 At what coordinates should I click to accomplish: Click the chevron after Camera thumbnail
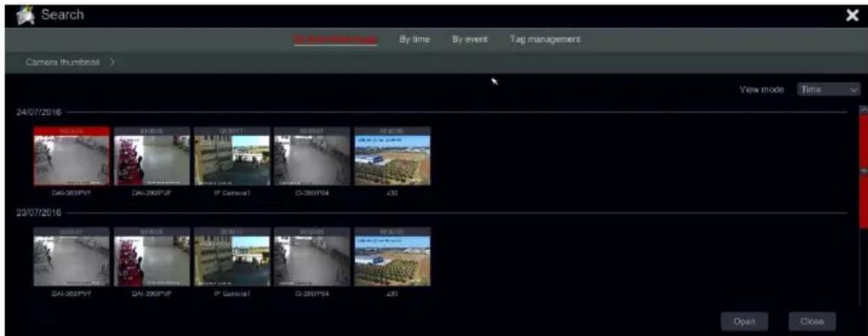(x=113, y=63)
